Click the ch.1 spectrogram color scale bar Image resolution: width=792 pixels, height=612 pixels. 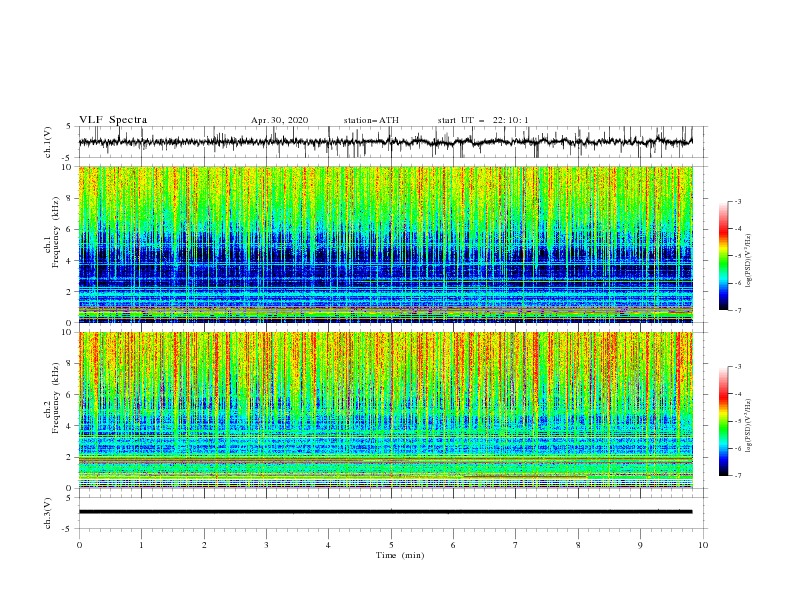[x=723, y=256]
